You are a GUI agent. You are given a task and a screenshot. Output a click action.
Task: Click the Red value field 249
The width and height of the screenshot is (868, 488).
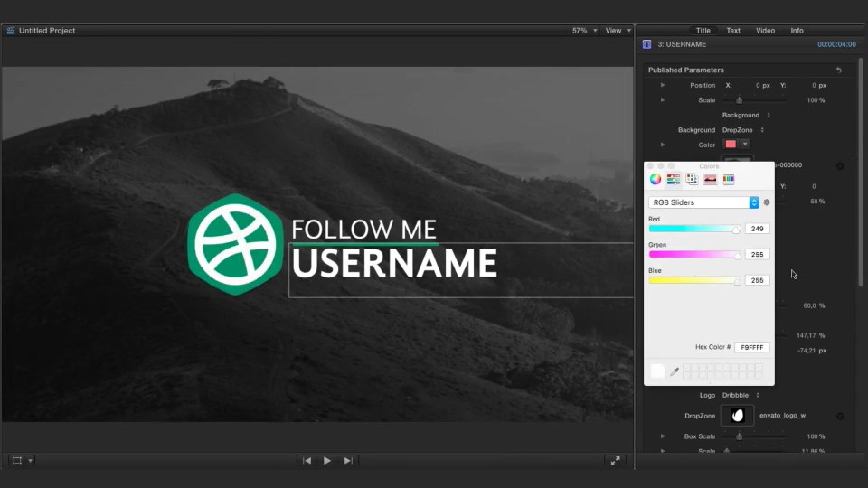tap(758, 229)
